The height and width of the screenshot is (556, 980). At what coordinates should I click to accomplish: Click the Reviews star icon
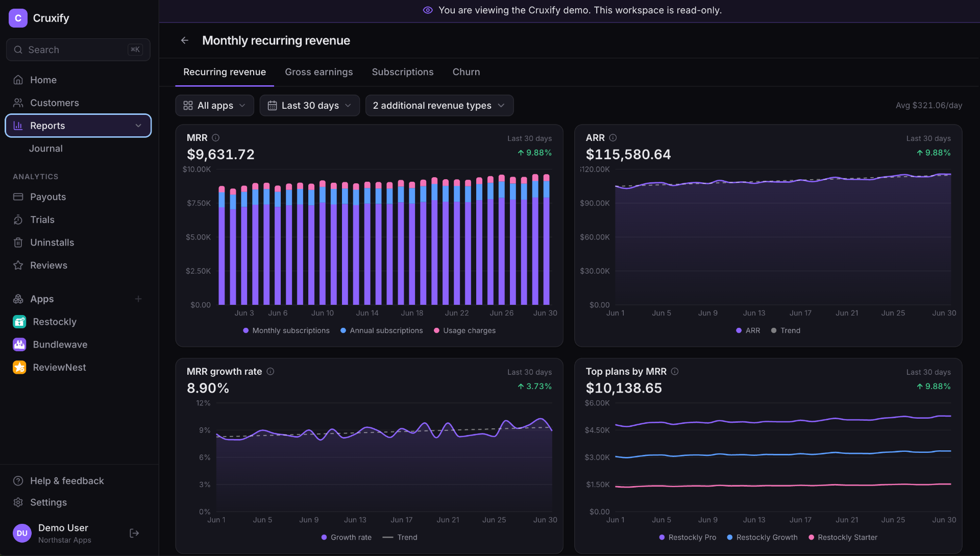coord(18,265)
